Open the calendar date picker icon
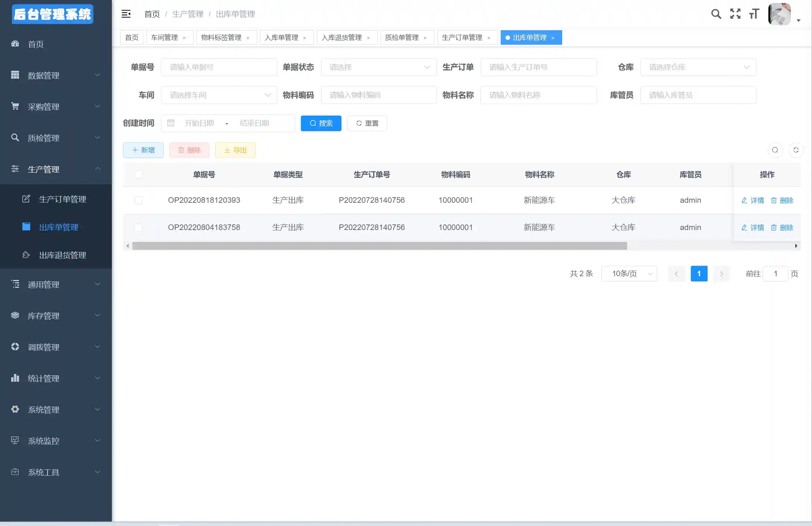The width and height of the screenshot is (812, 526). 171,123
